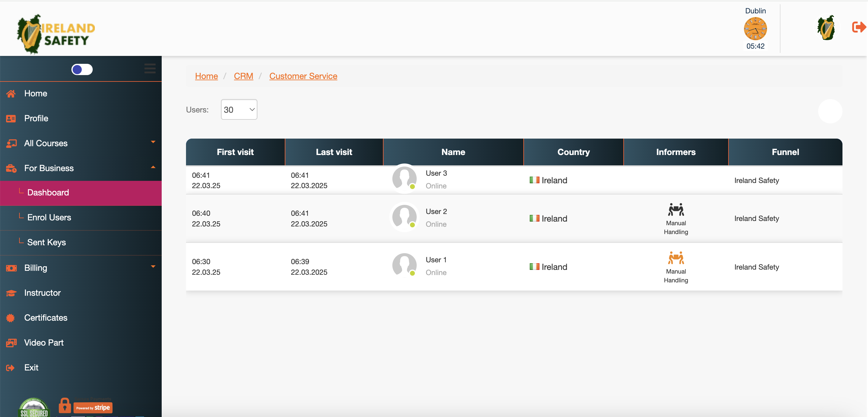The width and height of the screenshot is (868, 417).
Task: Click the Informers column header
Action: [x=676, y=152]
